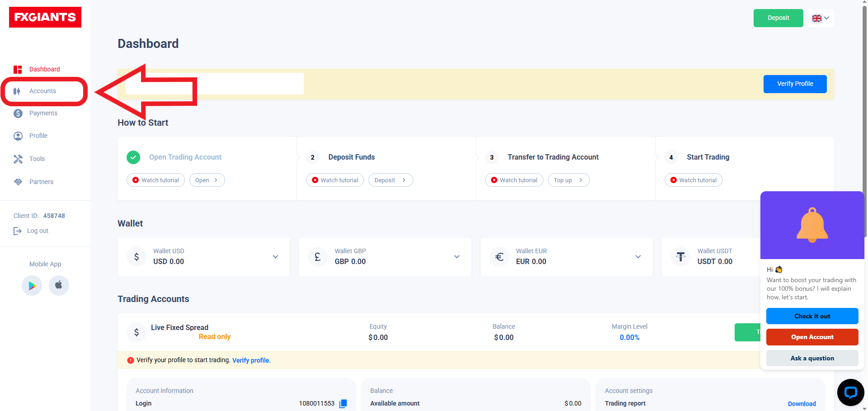Click Check it out in bonus popup
This screenshot has height=411, width=868.
812,316
